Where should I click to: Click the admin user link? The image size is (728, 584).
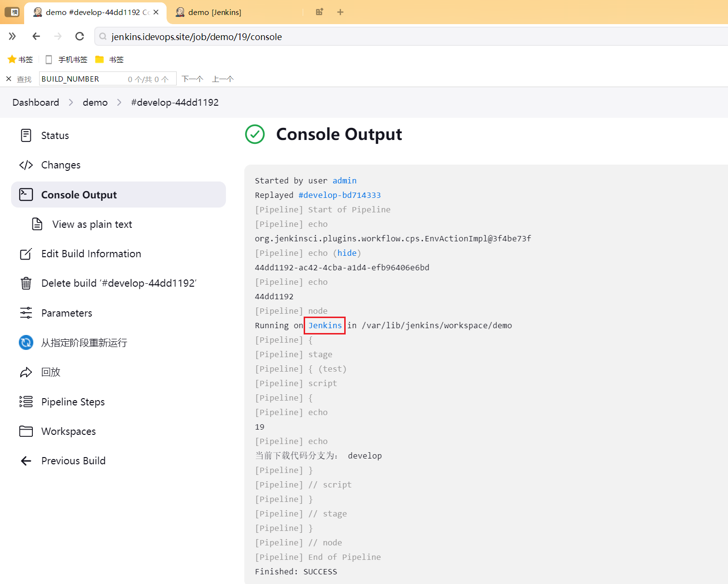click(345, 181)
